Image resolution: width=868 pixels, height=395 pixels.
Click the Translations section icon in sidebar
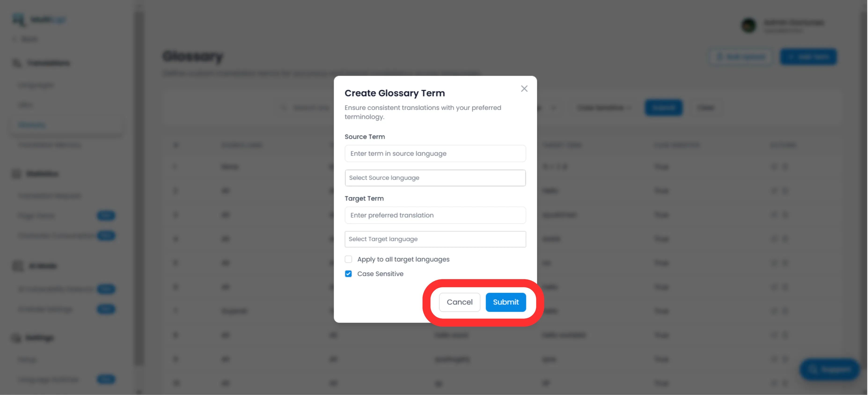click(17, 63)
